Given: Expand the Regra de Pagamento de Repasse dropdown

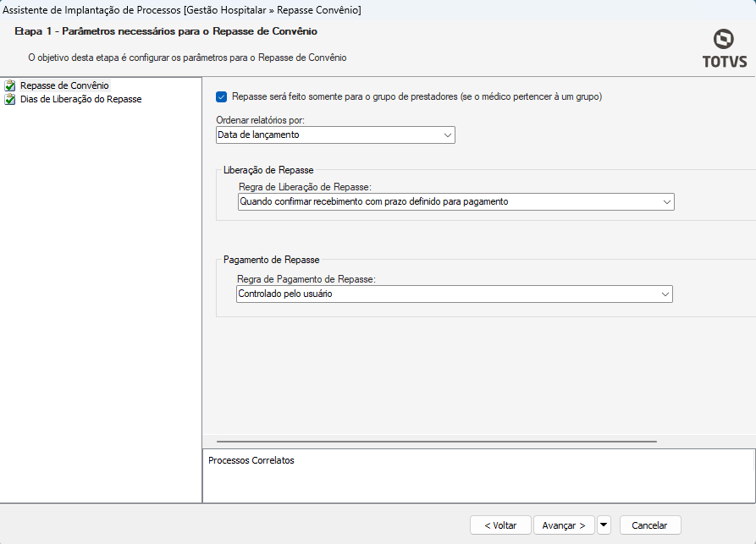Looking at the screenshot, I should (665, 294).
